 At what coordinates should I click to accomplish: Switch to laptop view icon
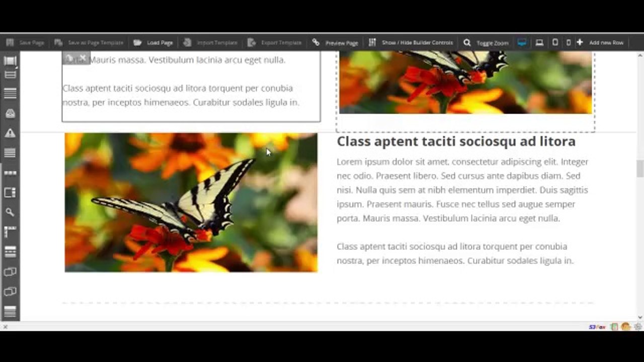(x=539, y=43)
